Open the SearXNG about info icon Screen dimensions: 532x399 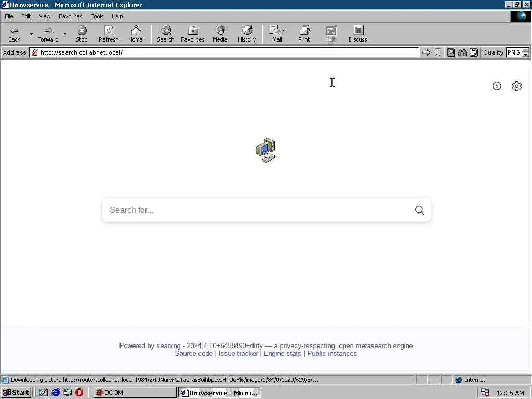tap(497, 86)
